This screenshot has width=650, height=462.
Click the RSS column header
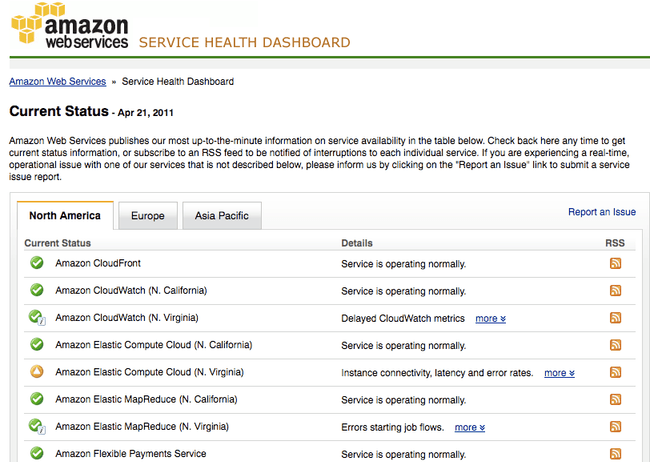click(x=615, y=243)
